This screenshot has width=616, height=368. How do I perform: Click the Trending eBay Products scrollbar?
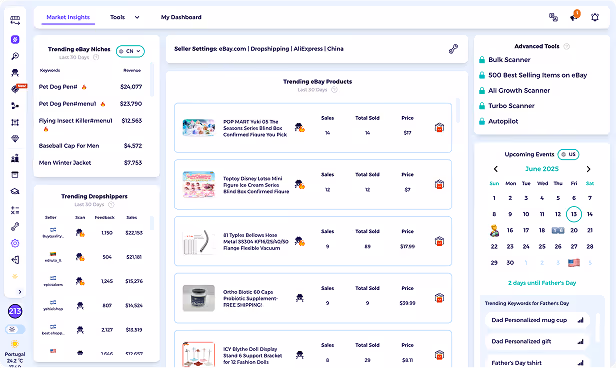tap(457, 110)
